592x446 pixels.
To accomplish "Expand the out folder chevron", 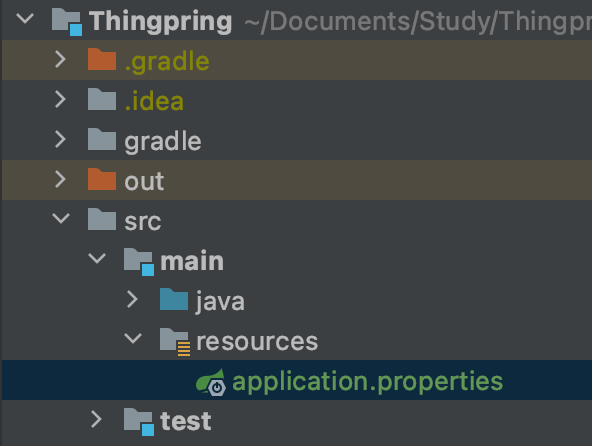I will (x=60, y=179).
